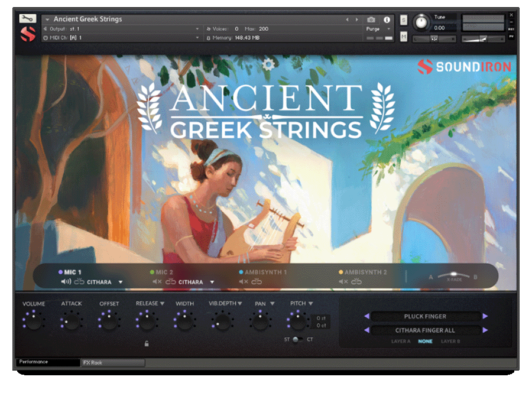Image resolution: width=532 pixels, height=393 pixels.
Task: Expand the Pan options arrow
Action: 272,304
